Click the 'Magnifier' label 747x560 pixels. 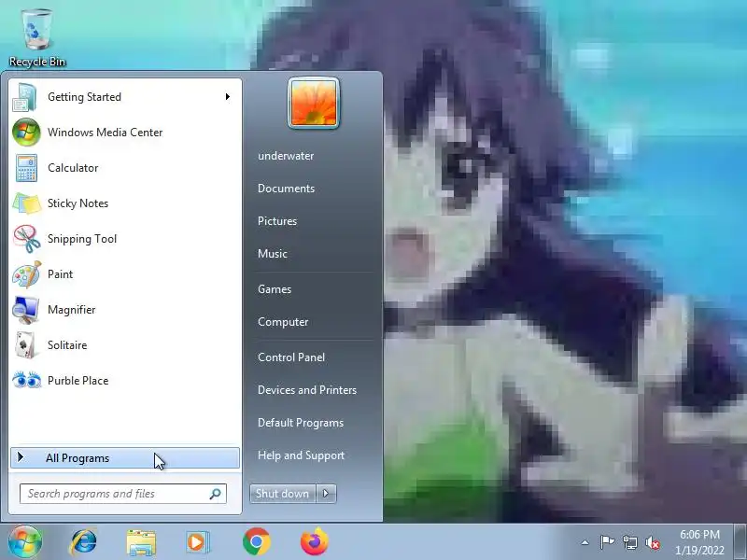72,310
